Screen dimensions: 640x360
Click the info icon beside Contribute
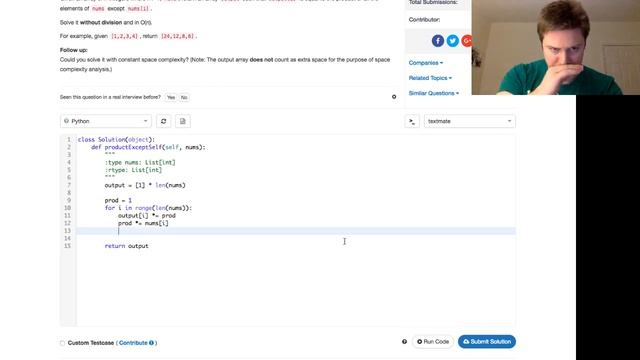[151, 343]
